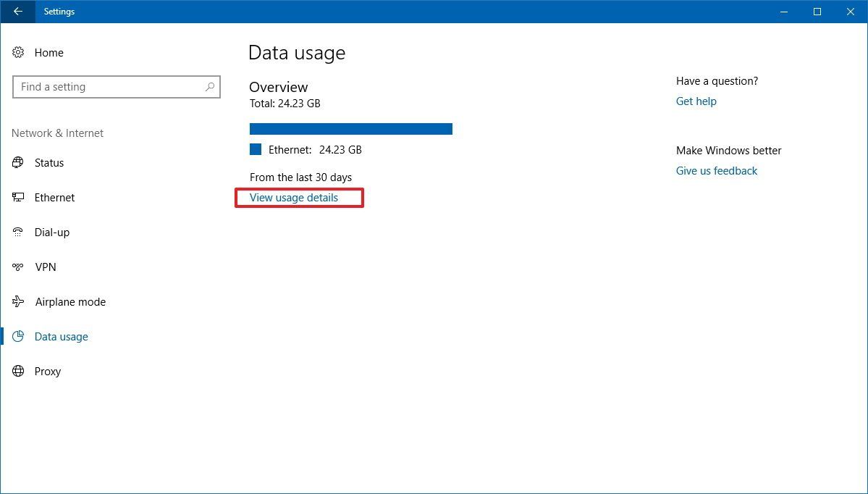The height and width of the screenshot is (494, 868).
Task: Select Airplane mode from the sidebar
Action: tap(69, 301)
